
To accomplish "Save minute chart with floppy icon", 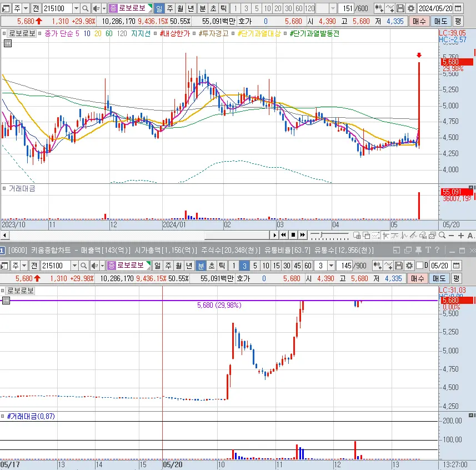I will coord(399,266).
